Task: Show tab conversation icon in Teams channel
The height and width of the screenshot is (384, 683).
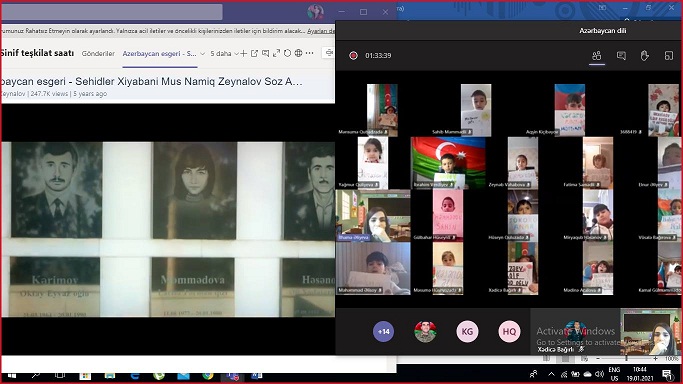Action: 265,54
